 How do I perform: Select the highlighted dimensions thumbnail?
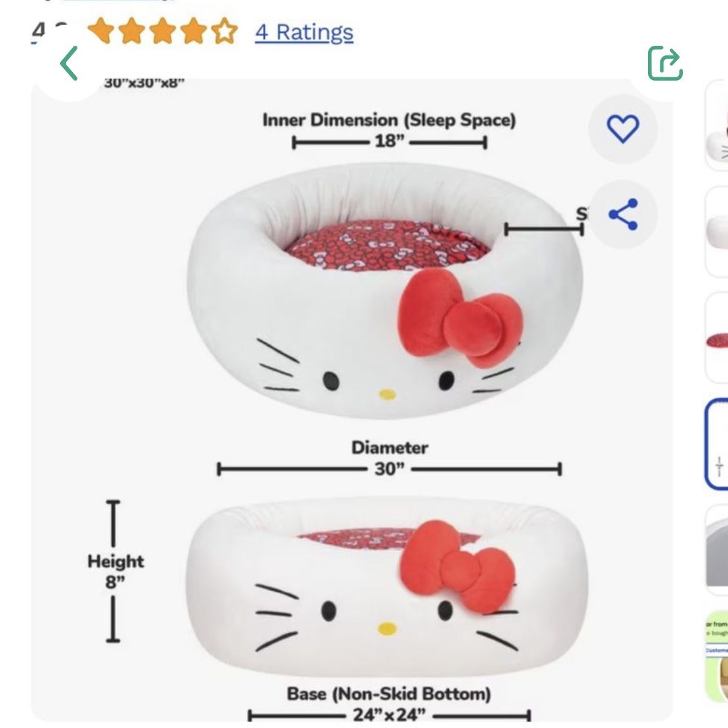click(718, 444)
